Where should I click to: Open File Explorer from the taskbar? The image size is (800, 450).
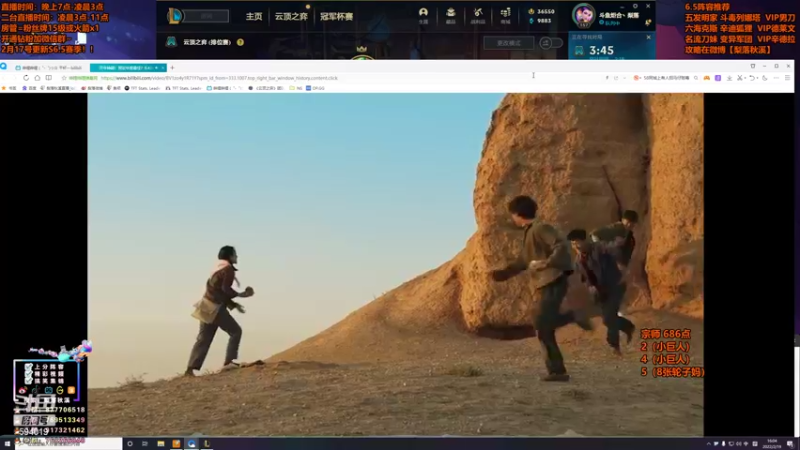[x=161, y=444]
